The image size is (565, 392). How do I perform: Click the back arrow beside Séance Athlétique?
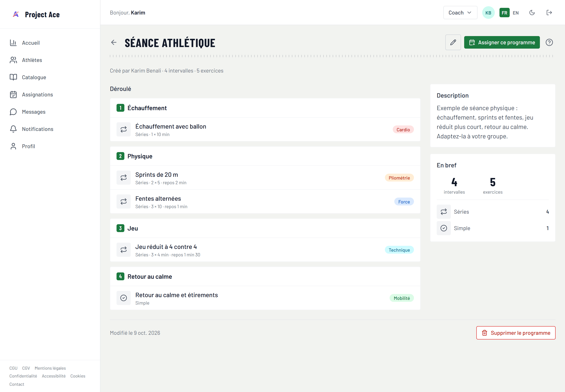[114, 43]
